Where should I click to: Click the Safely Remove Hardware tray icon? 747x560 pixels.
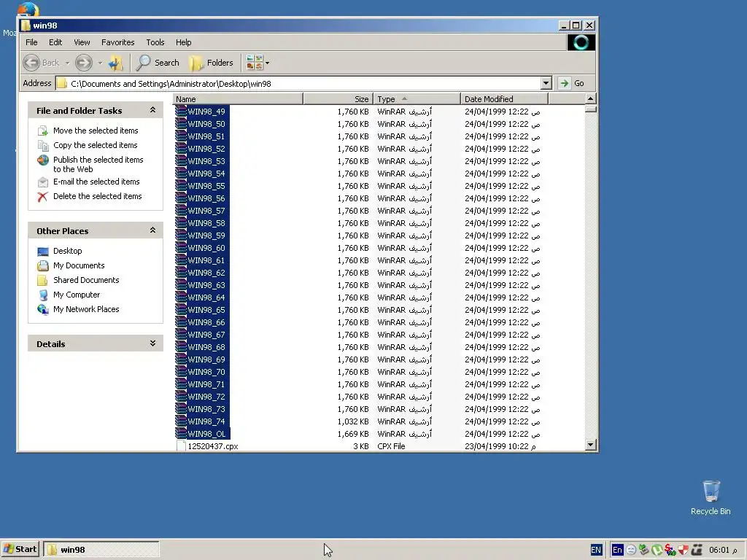pos(644,550)
